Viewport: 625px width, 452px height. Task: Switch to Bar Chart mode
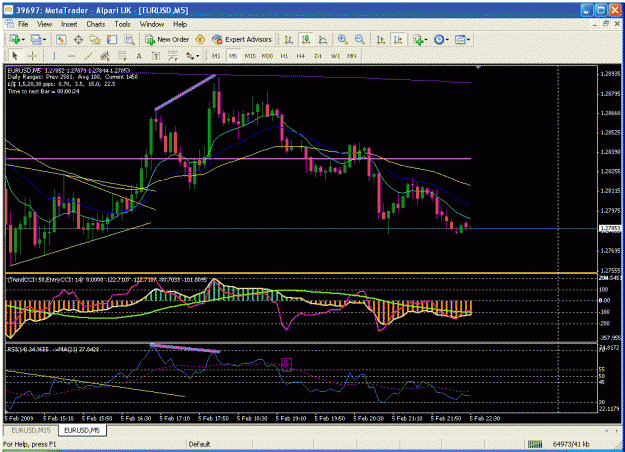coord(289,39)
